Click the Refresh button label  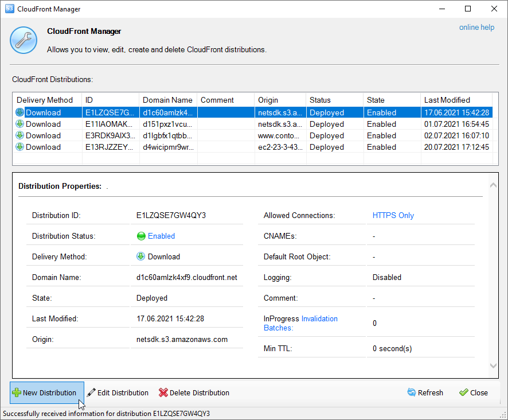point(430,393)
